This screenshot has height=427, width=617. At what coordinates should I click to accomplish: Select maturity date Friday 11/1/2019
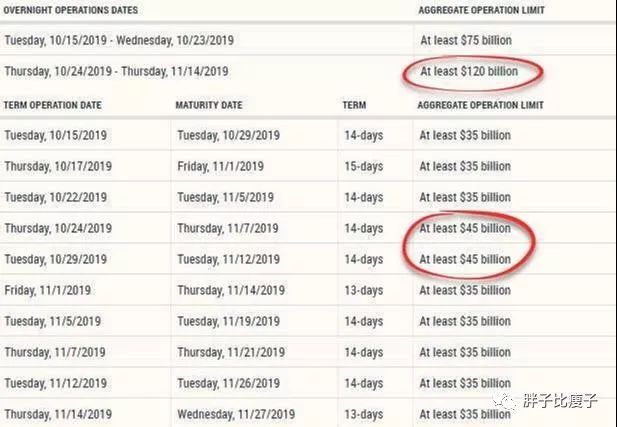(x=220, y=166)
